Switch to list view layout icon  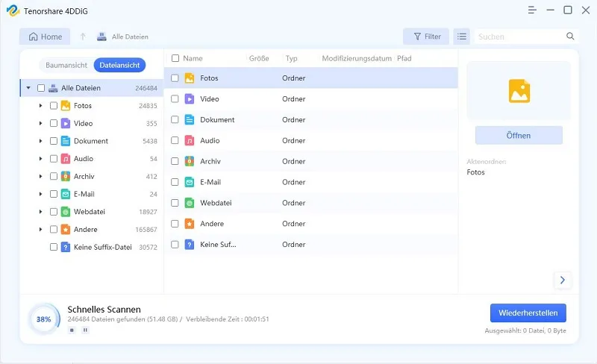click(x=462, y=37)
